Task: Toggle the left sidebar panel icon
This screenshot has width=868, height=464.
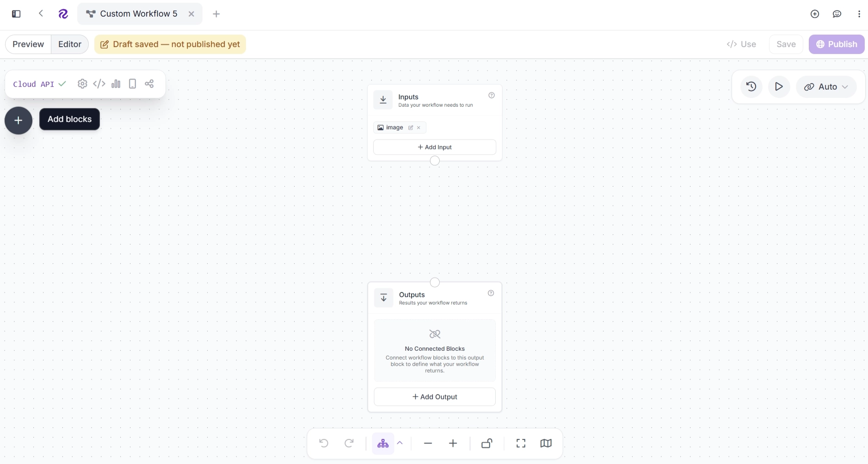Action: [x=16, y=14]
